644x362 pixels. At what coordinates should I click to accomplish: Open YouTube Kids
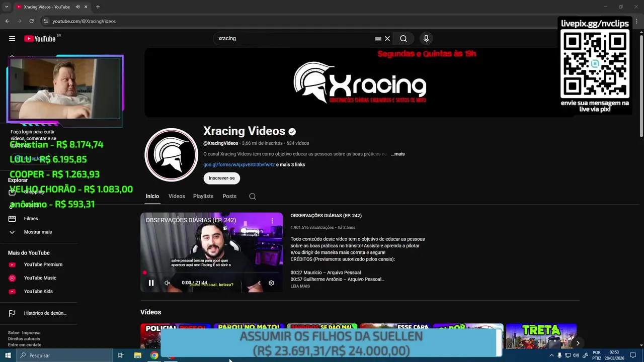pyautogui.click(x=39, y=291)
